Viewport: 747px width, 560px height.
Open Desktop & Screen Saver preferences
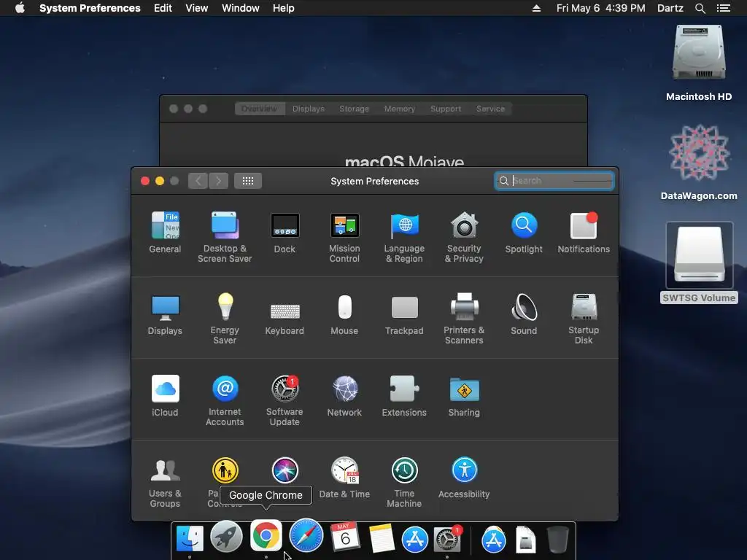pos(225,237)
